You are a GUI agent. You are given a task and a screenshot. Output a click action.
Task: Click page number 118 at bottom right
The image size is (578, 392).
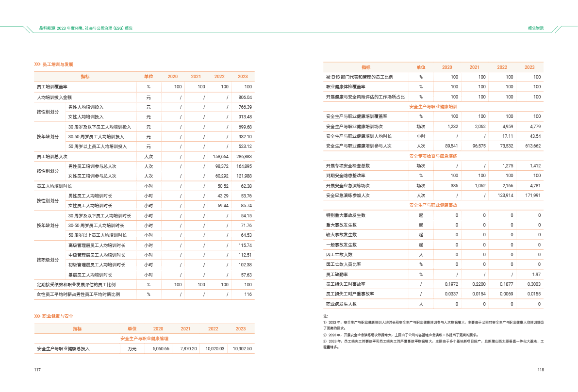541,370
